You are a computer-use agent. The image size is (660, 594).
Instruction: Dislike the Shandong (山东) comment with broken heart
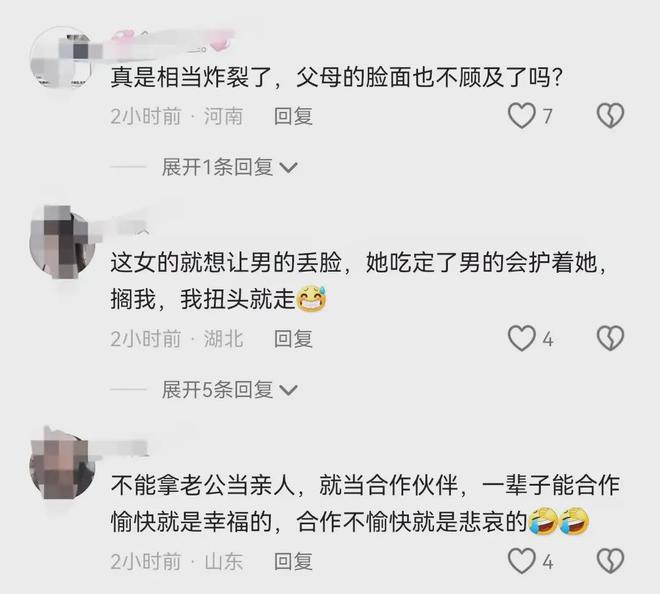tap(610, 561)
